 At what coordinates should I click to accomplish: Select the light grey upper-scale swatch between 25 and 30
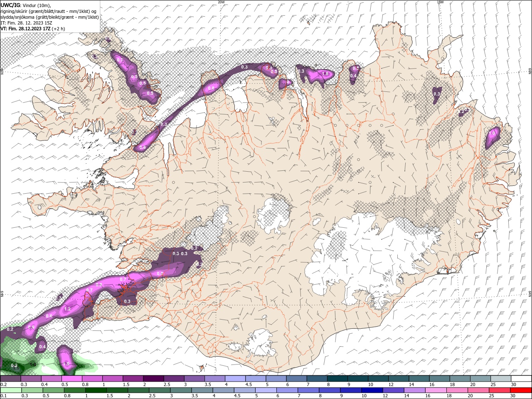click(x=500, y=379)
